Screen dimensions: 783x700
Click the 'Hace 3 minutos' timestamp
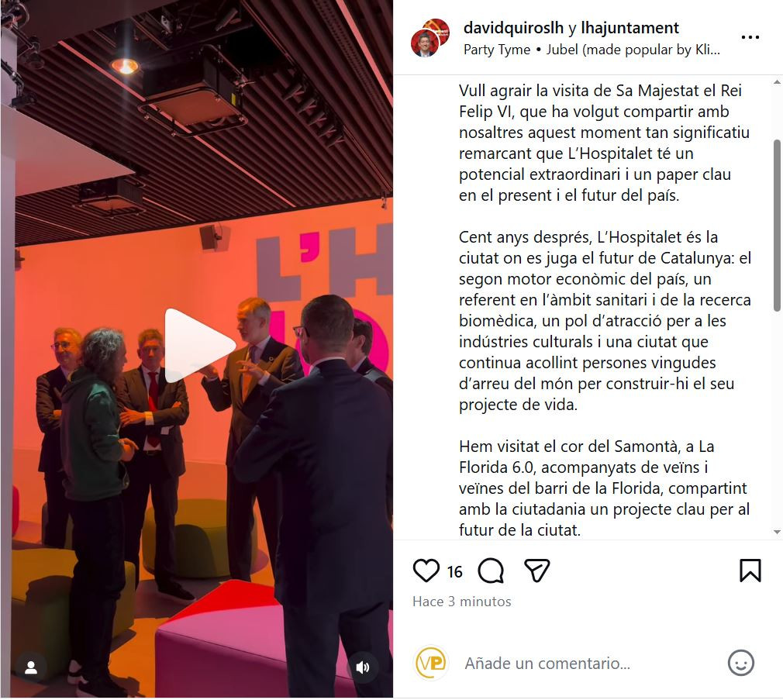462,602
